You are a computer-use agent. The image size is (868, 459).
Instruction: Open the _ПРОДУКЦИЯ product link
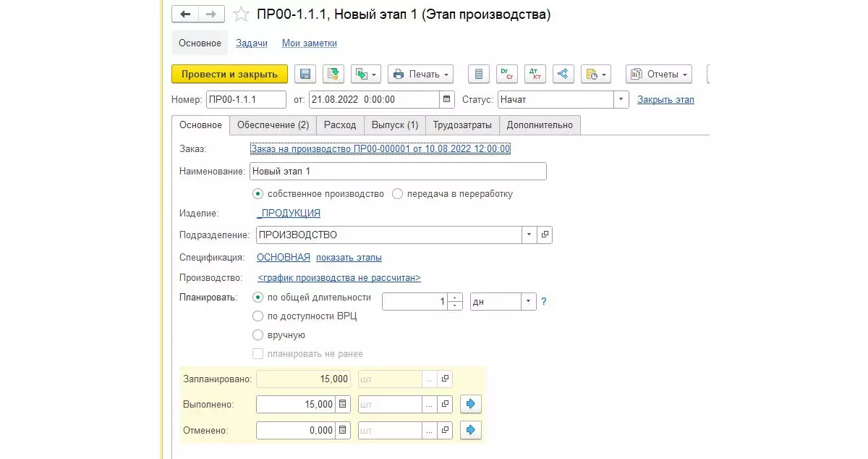pyautogui.click(x=289, y=213)
